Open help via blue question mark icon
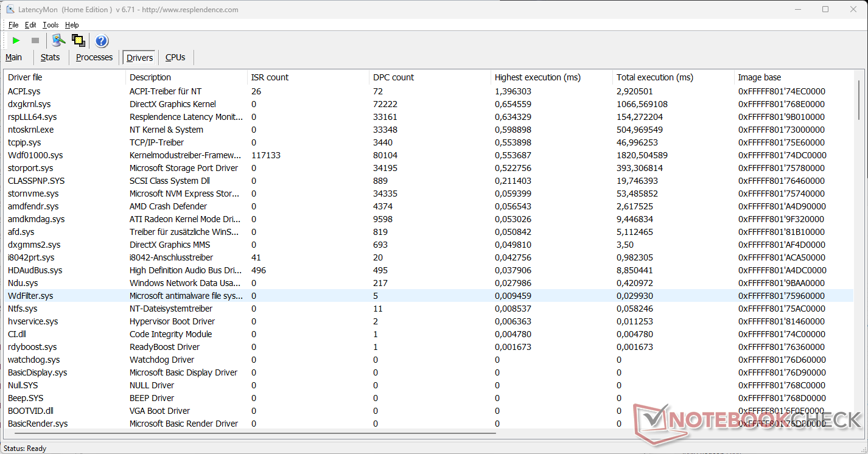This screenshot has height=454, width=868. (102, 41)
